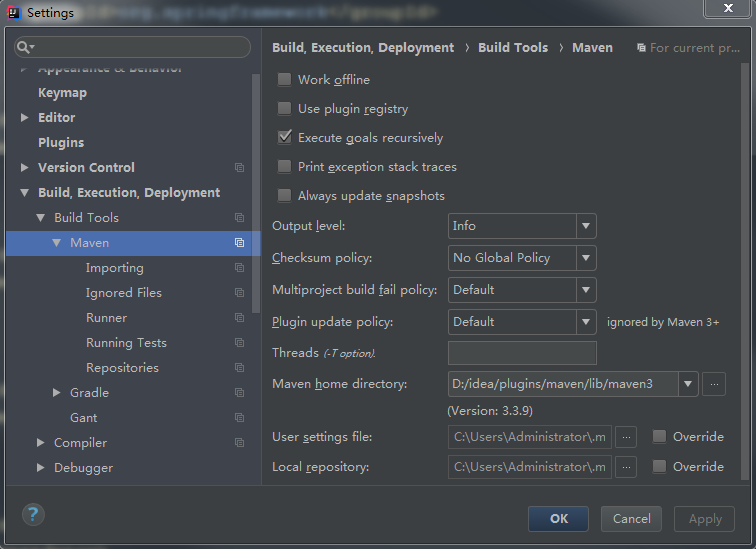Open the Repositories settings page

coord(122,368)
